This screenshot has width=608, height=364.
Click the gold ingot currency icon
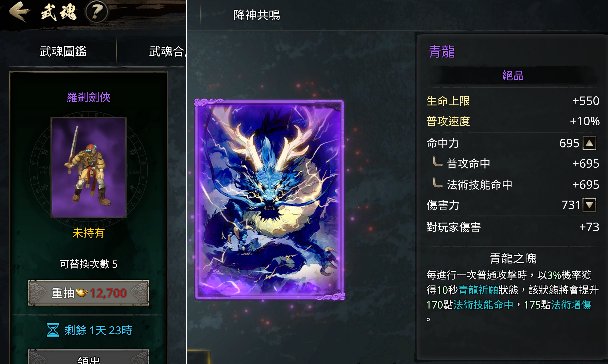coord(82,293)
